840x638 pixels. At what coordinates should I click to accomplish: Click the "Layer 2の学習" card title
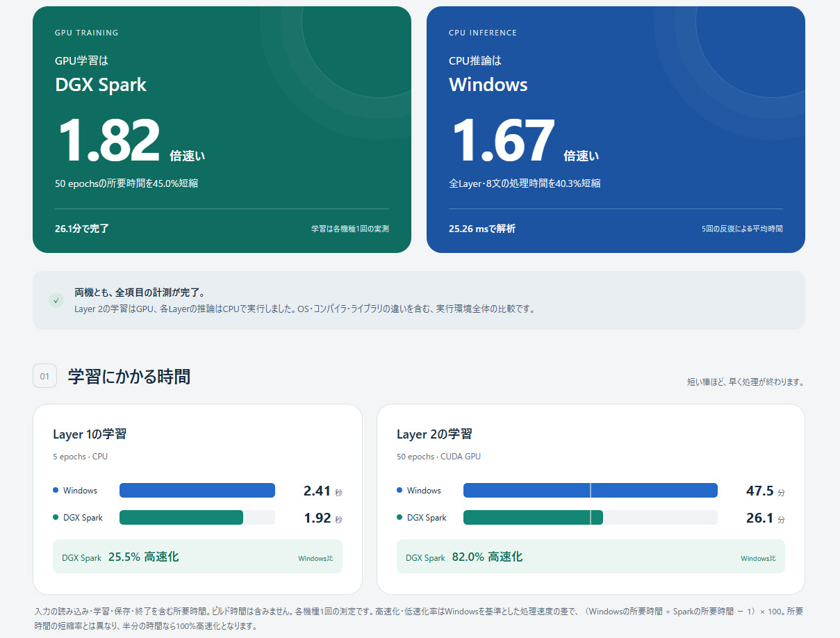pos(434,434)
